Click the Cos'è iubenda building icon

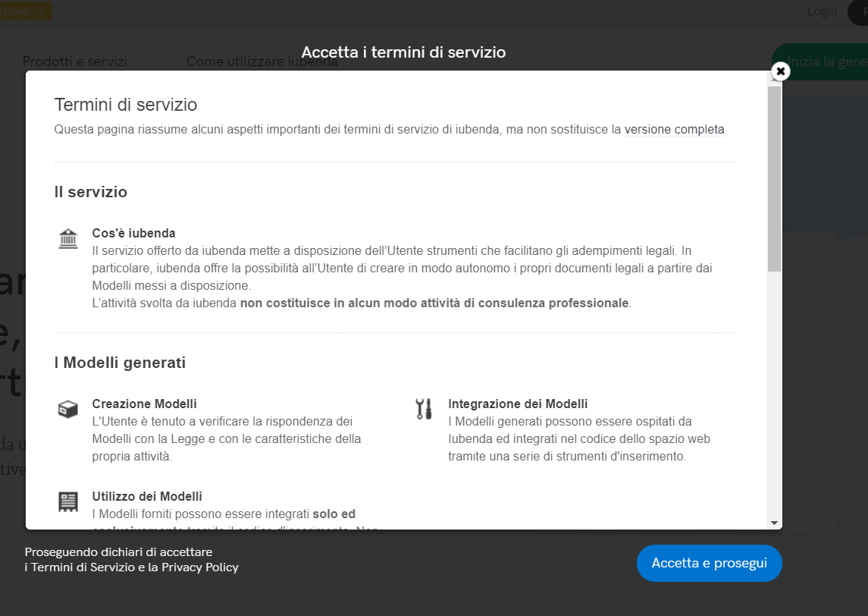(x=68, y=239)
